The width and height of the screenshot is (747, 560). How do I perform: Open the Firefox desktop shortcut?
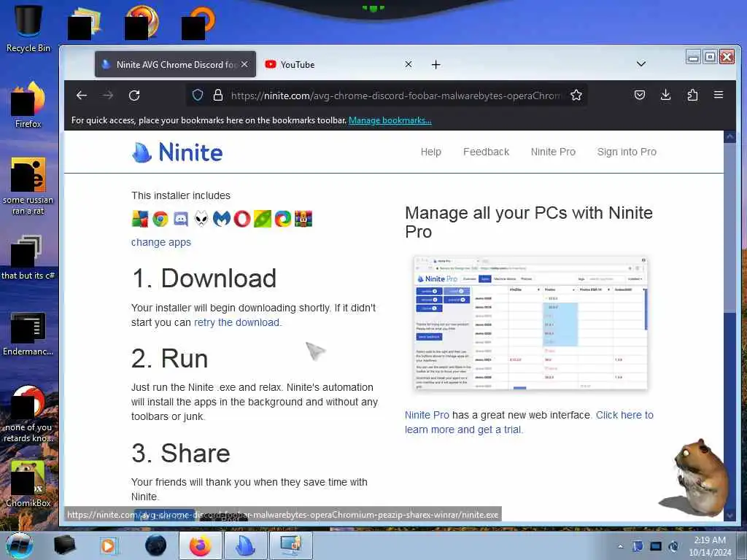pos(28,105)
